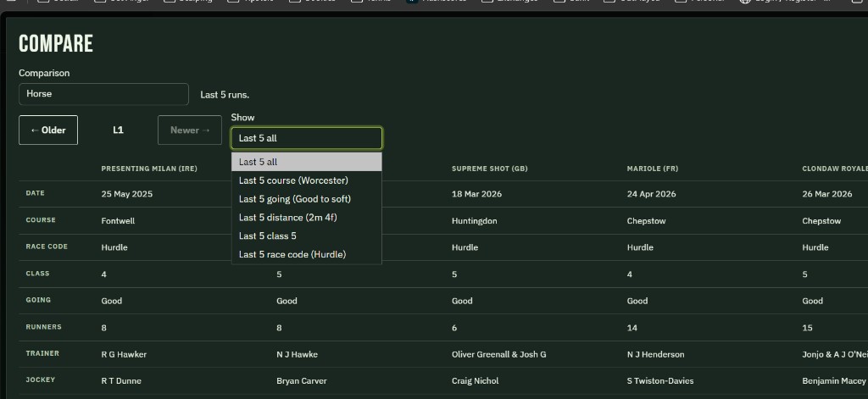The height and width of the screenshot is (399, 868).
Task: Click jockey Bryan Carver
Action: click(302, 380)
